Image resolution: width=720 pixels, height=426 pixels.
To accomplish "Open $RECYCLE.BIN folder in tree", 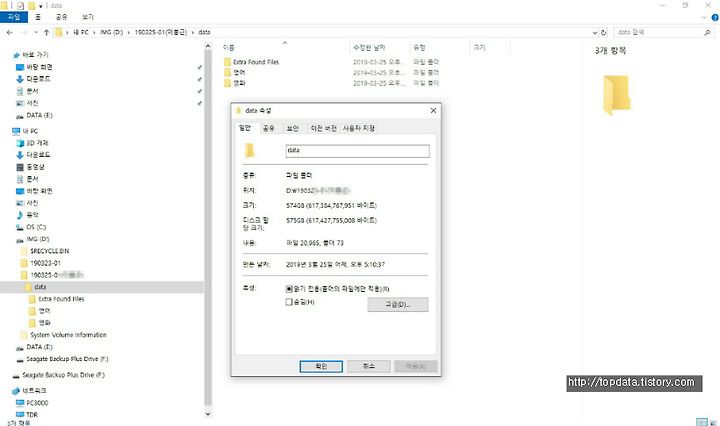I will [x=45, y=251].
